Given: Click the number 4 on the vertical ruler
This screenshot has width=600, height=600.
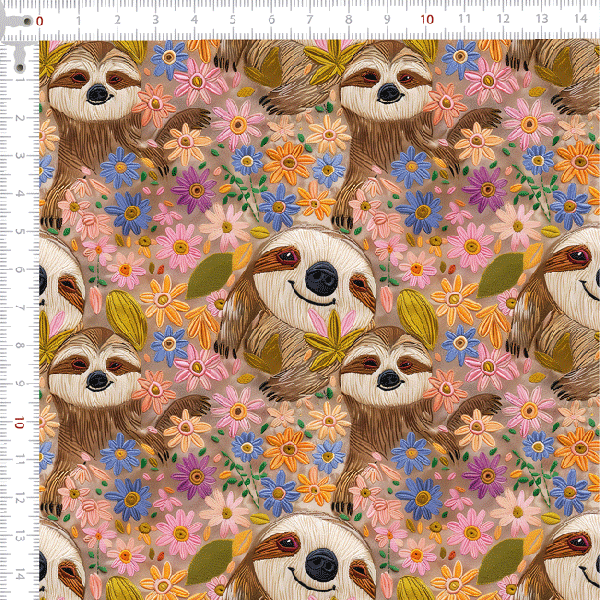Looking at the screenshot, I should (x=19, y=194).
